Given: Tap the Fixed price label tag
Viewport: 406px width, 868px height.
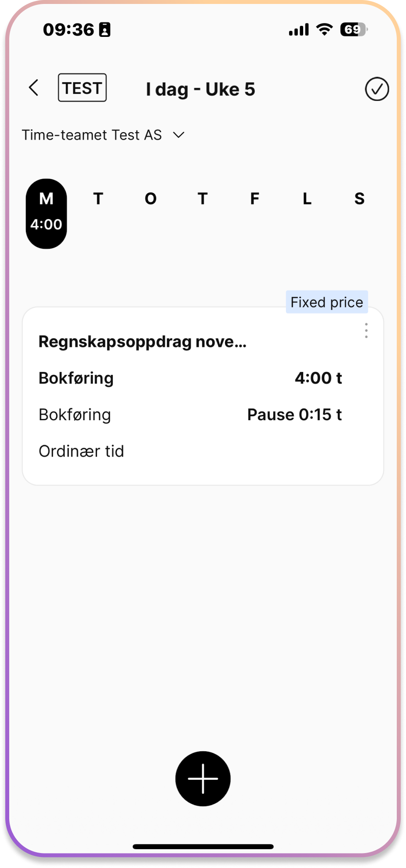Looking at the screenshot, I should point(327,302).
